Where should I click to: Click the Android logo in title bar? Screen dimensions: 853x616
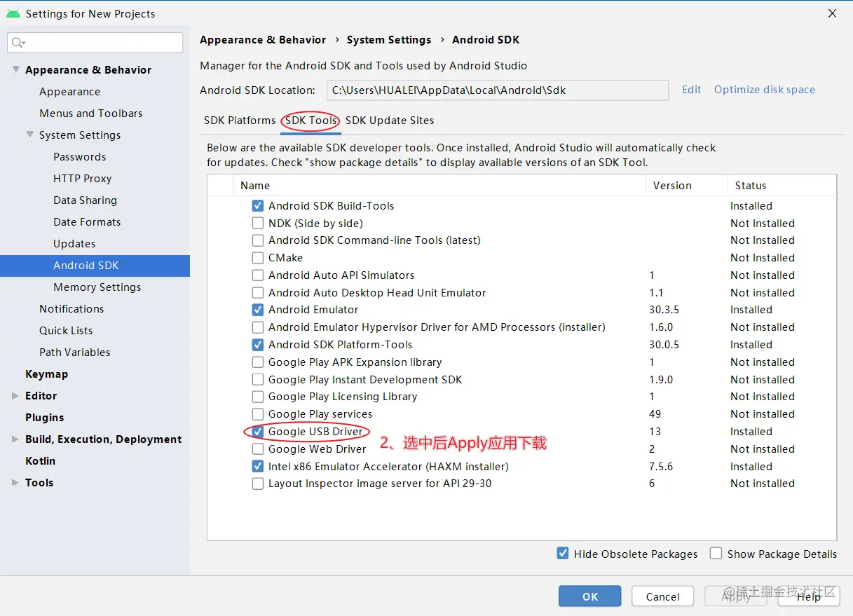(13, 13)
